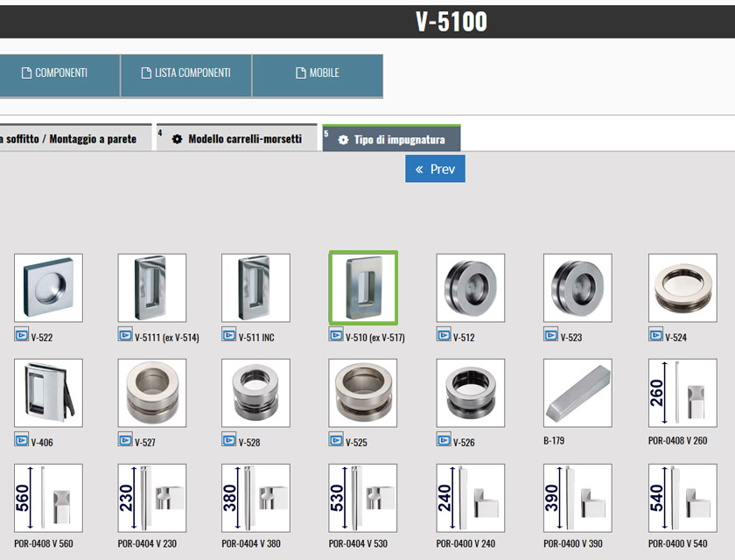
Task: Open the video icon beside V-5111 (ex V-514)
Action: [125, 335]
